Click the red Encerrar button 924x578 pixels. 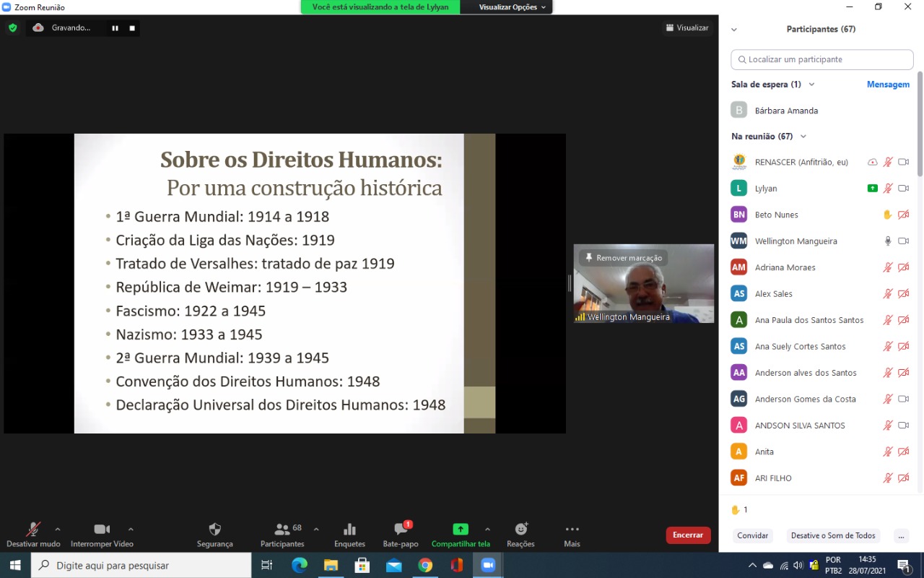tap(687, 535)
